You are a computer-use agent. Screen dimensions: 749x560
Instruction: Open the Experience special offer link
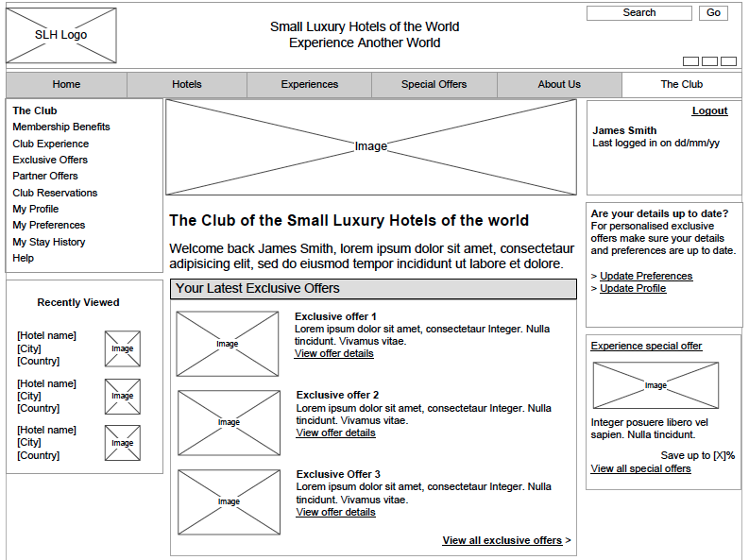pos(646,346)
